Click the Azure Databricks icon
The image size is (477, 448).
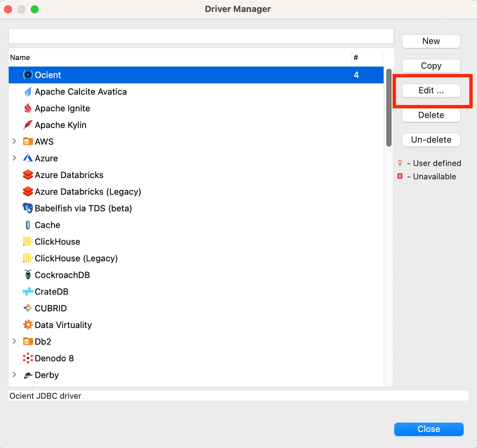pyautogui.click(x=28, y=175)
